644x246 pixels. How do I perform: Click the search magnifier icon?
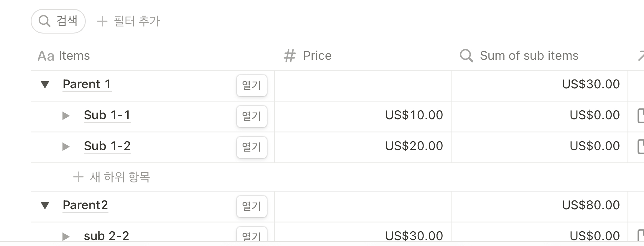[x=45, y=21]
